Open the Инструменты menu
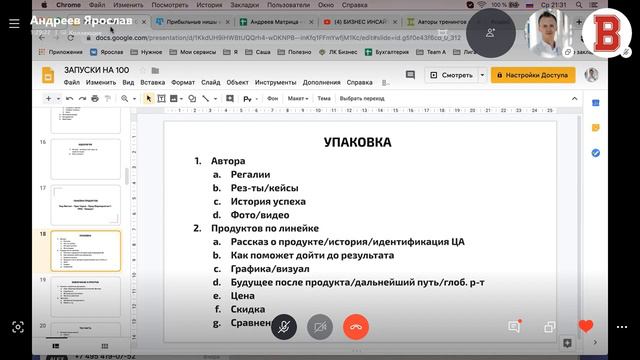This screenshot has width=640, height=360. click(x=276, y=82)
